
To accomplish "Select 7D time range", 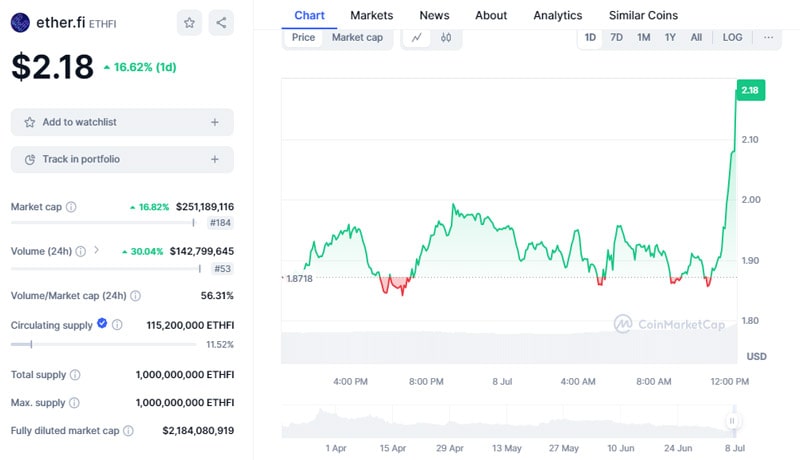I will point(616,37).
